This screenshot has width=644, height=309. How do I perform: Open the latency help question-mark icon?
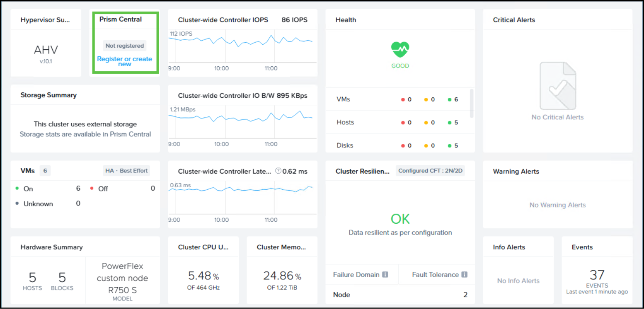tap(278, 171)
